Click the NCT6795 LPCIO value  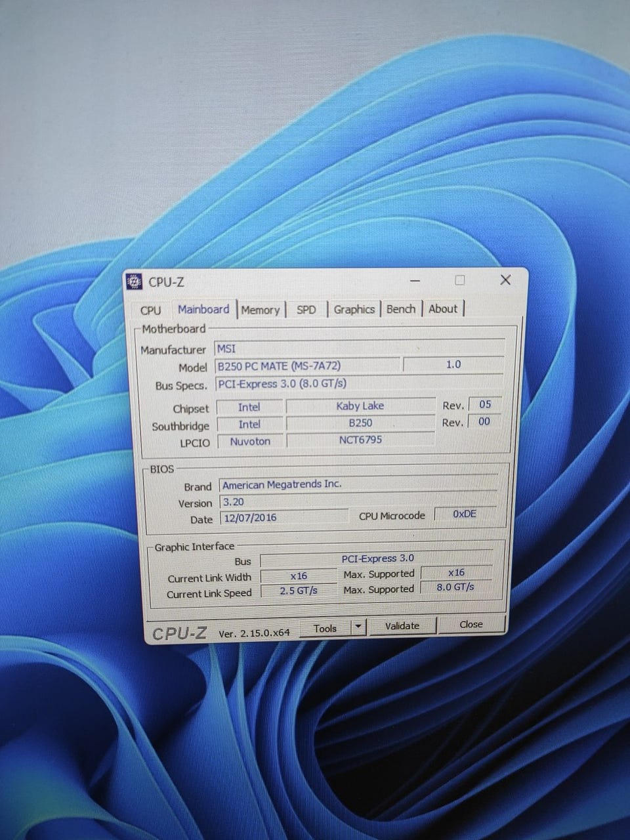tap(360, 440)
